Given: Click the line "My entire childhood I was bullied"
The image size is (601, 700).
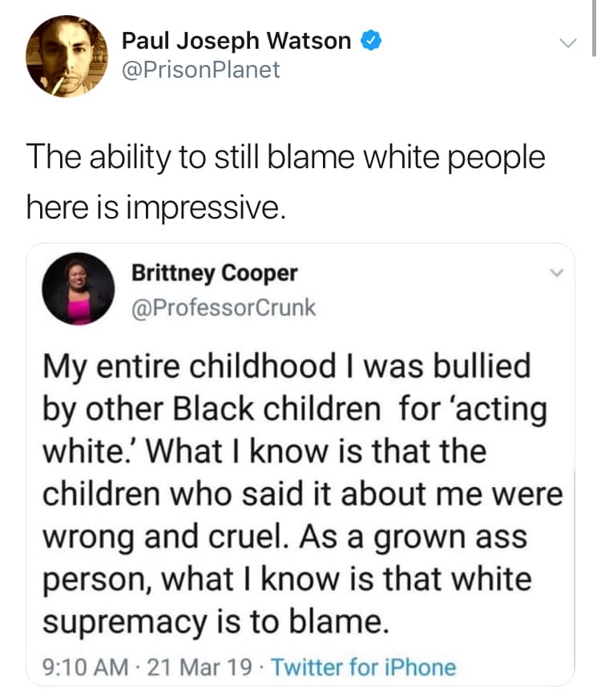Looking at the screenshot, I should [x=286, y=367].
